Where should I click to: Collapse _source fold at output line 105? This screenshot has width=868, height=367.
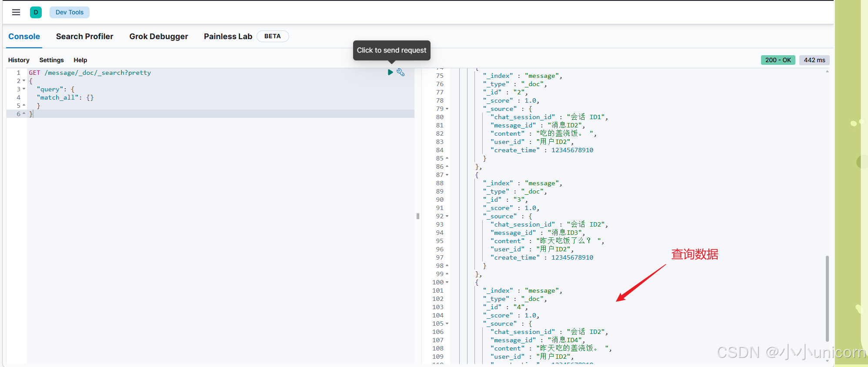click(x=447, y=324)
